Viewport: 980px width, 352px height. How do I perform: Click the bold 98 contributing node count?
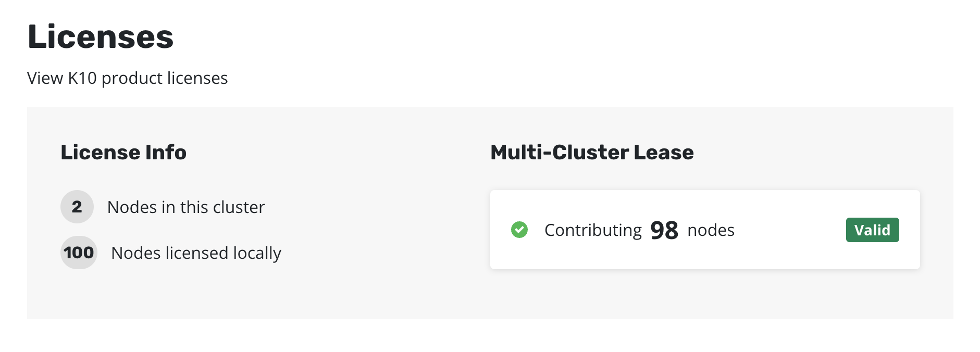pos(664,230)
